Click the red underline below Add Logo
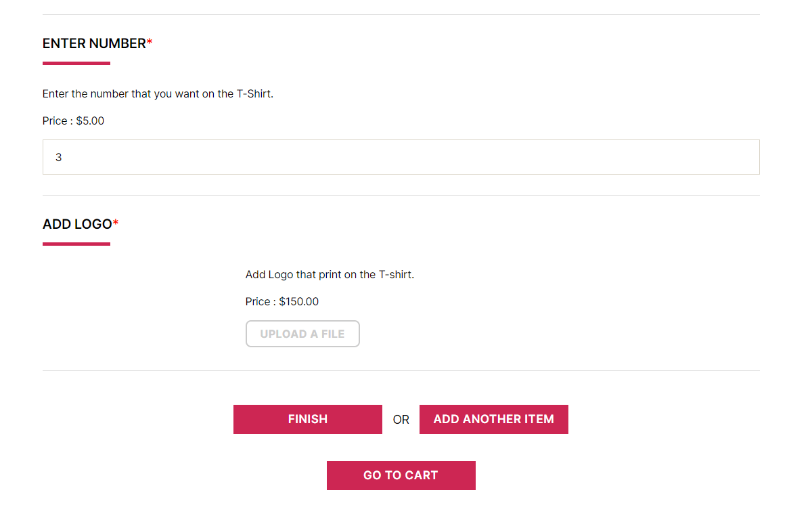812x505 pixels. (76, 244)
